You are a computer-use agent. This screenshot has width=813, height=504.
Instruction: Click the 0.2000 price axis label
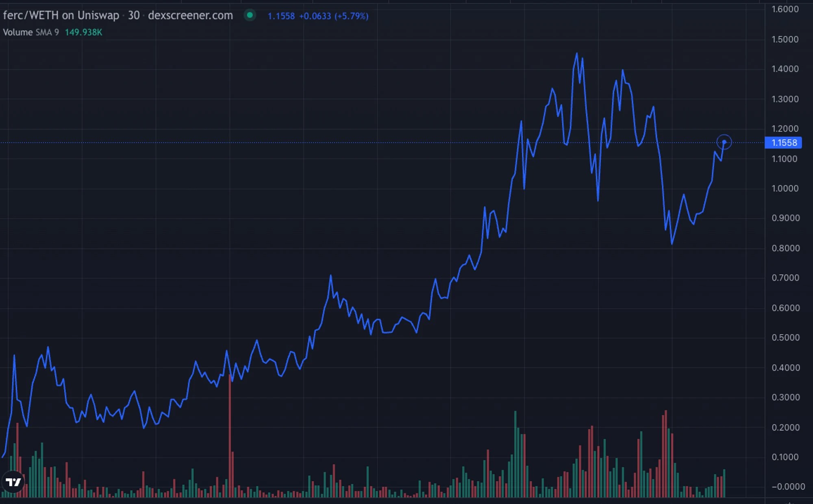785,427
